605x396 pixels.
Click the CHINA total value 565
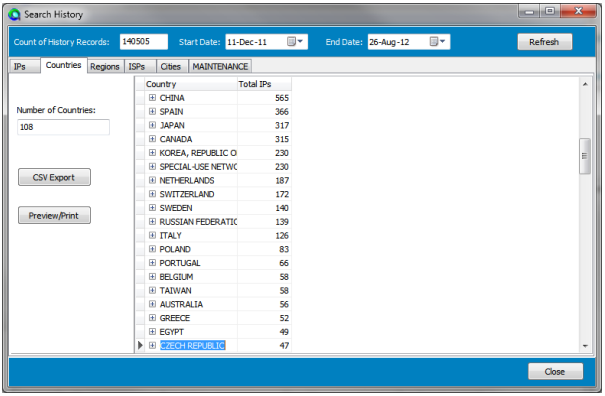click(282, 98)
